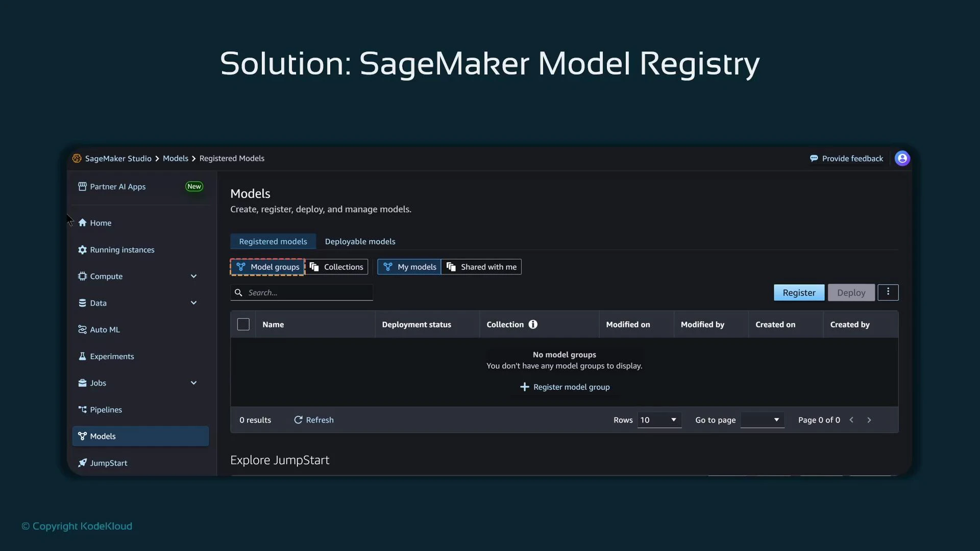This screenshot has height=551, width=980.
Task: Toggle the select-all checkbox in the table header
Action: (243, 324)
